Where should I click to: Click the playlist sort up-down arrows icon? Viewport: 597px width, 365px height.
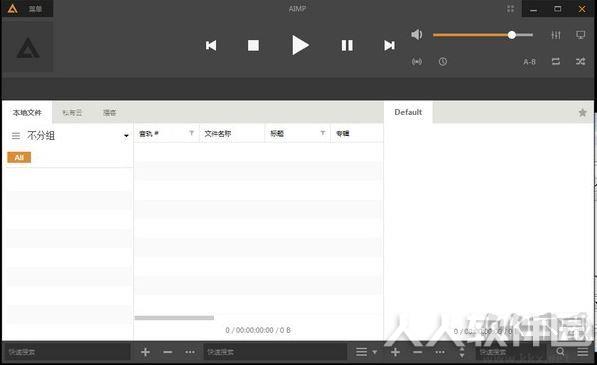coord(462,352)
